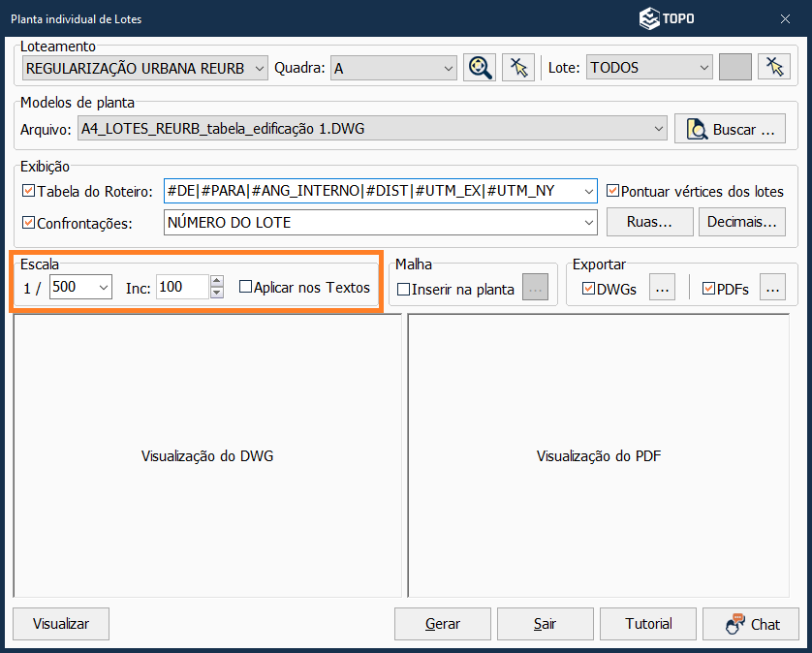Enable Aplicar nos Textos checkbox
This screenshot has width=812, height=653.
(x=245, y=287)
